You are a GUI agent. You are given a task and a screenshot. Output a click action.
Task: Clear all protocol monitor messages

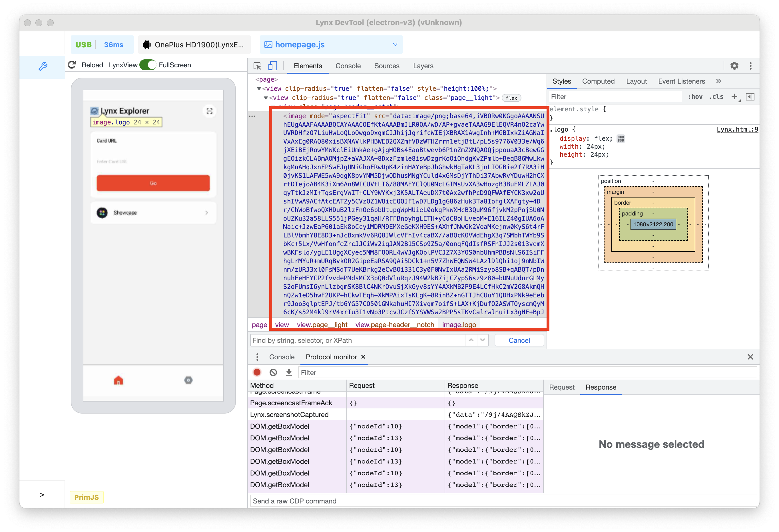[x=273, y=372]
